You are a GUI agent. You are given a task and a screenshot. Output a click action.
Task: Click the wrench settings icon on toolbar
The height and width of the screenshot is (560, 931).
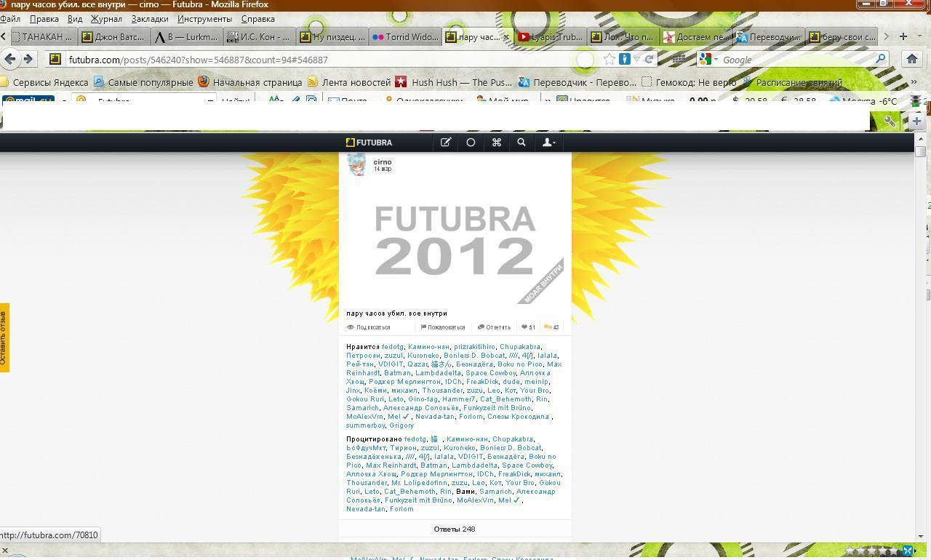[x=890, y=121]
